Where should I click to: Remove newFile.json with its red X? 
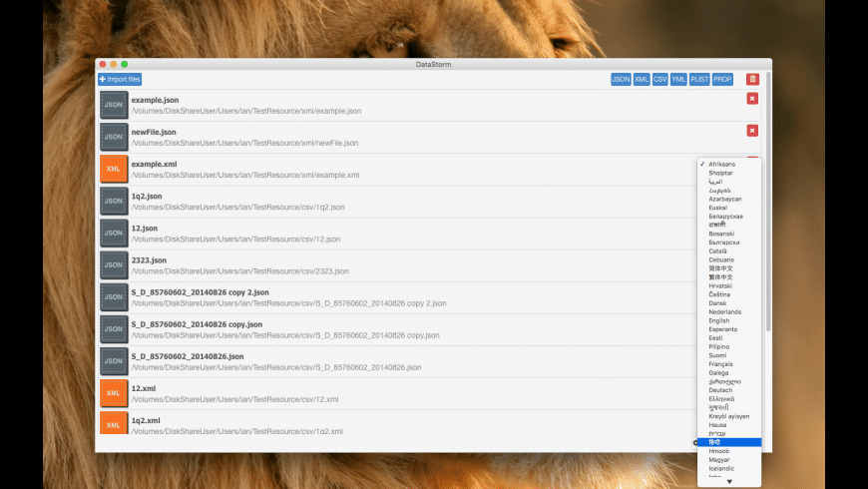pos(752,131)
